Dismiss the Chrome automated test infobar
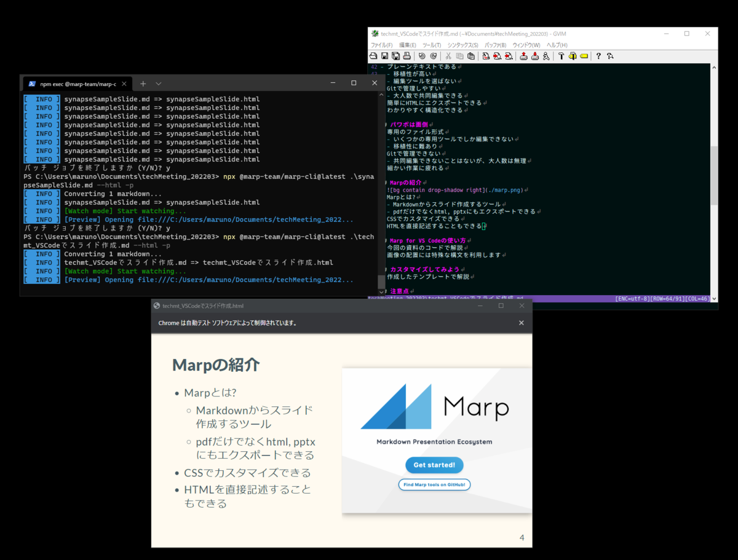738x560 pixels. [x=522, y=323]
